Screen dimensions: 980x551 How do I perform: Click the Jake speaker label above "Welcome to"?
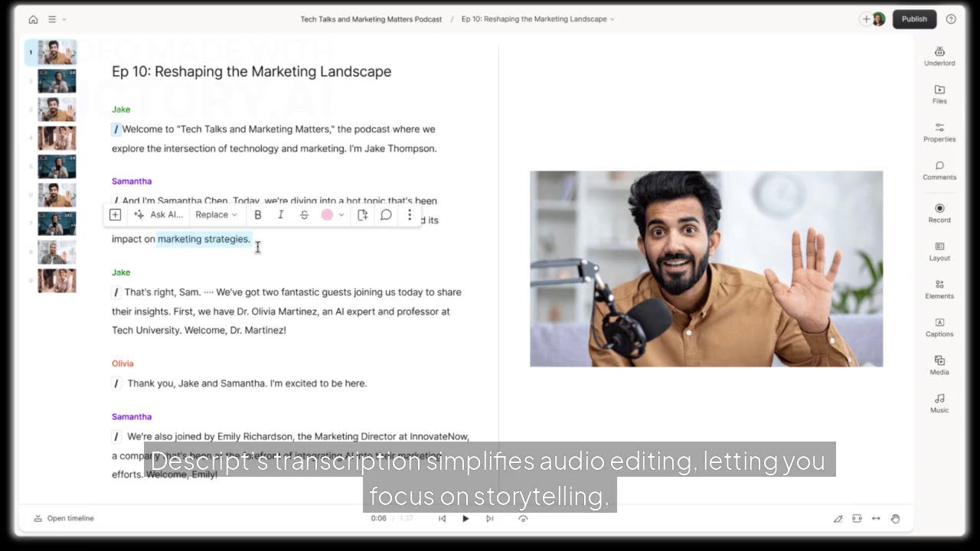click(x=121, y=109)
